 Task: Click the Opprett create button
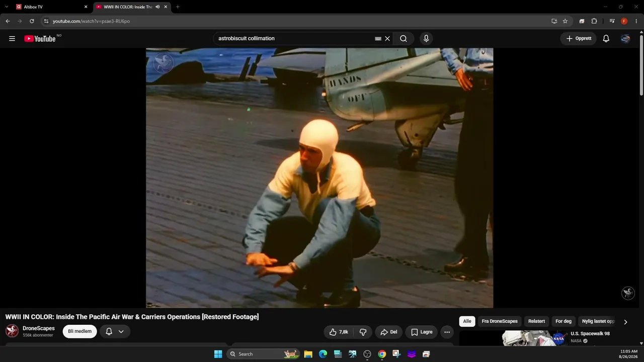pyautogui.click(x=579, y=39)
